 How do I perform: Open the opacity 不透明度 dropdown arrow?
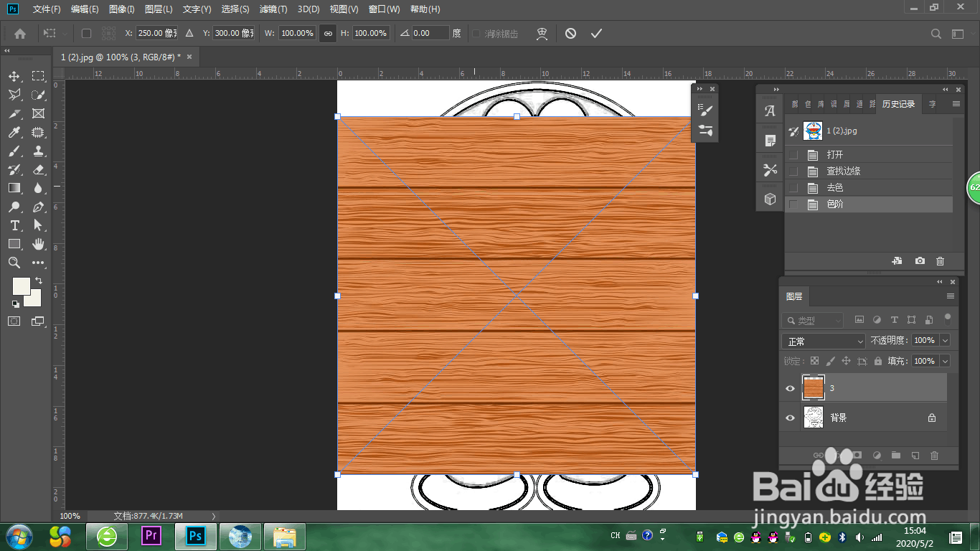point(945,341)
